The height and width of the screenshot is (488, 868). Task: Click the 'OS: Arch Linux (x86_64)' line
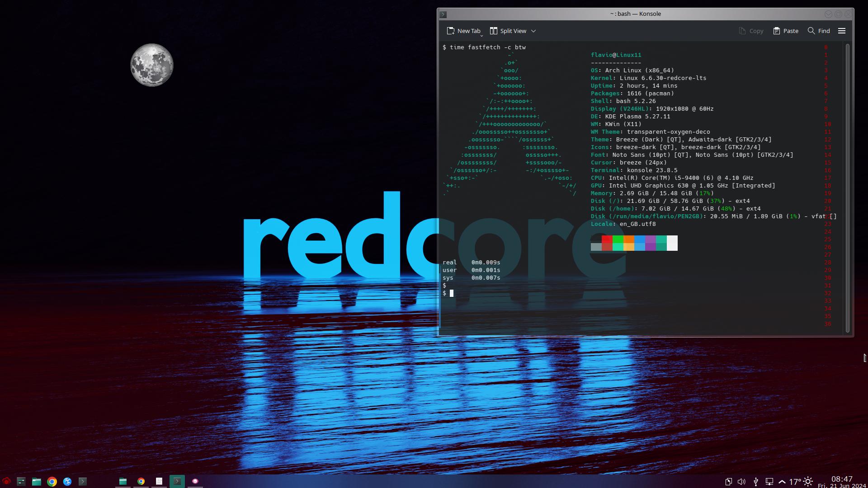632,70
